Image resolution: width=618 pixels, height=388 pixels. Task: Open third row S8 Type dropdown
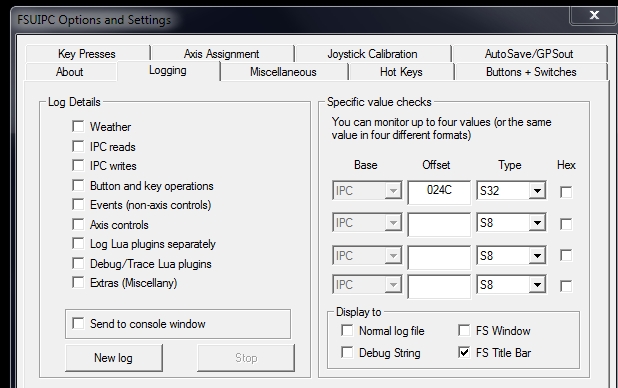(511, 256)
